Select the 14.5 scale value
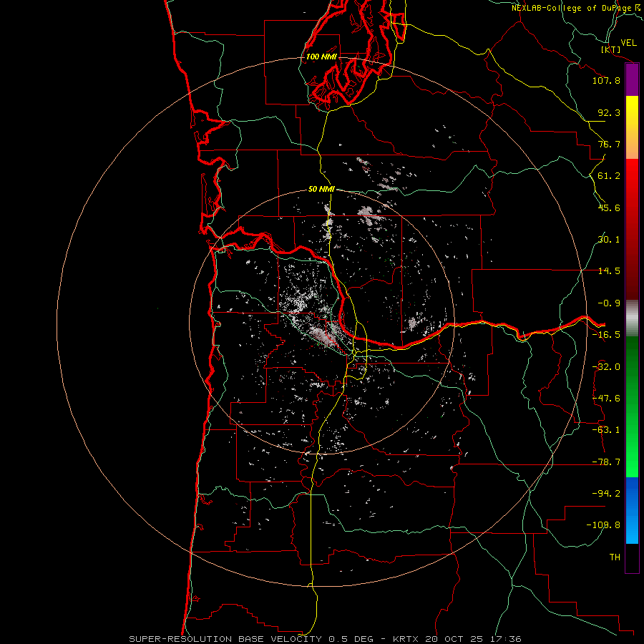This screenshot has width=644, height=644. 609,271
